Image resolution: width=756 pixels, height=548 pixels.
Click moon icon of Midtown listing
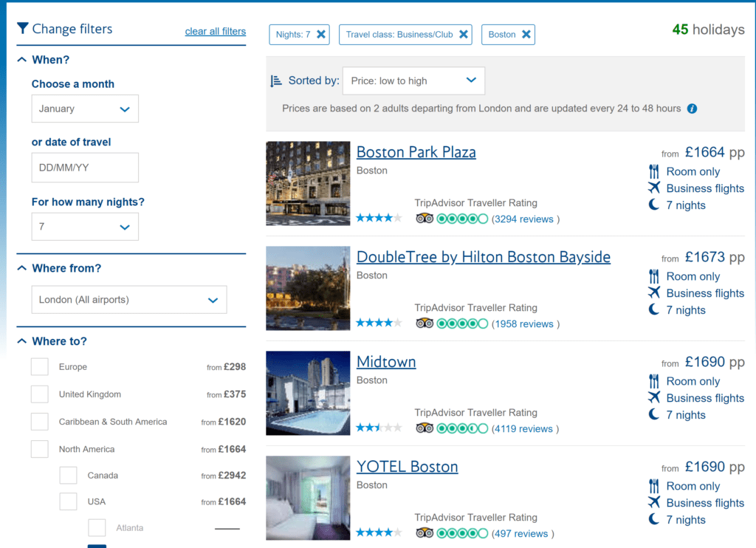click(654, 414)
